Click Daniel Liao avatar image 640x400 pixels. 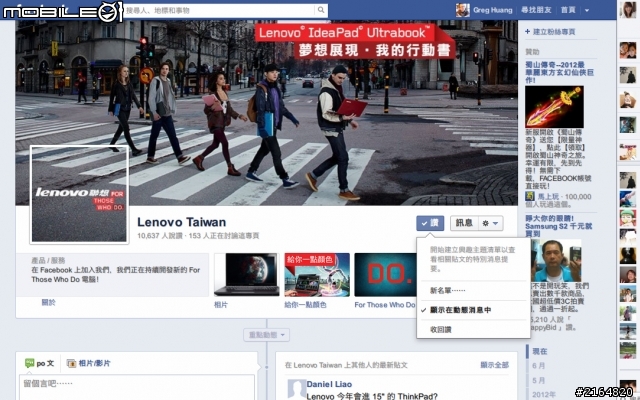point(296,389)
